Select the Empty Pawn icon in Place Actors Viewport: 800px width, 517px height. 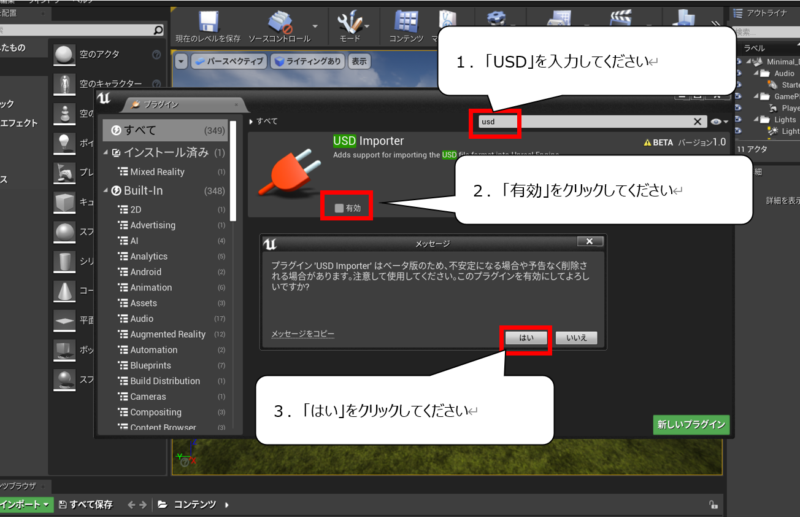tap(64, 114)
